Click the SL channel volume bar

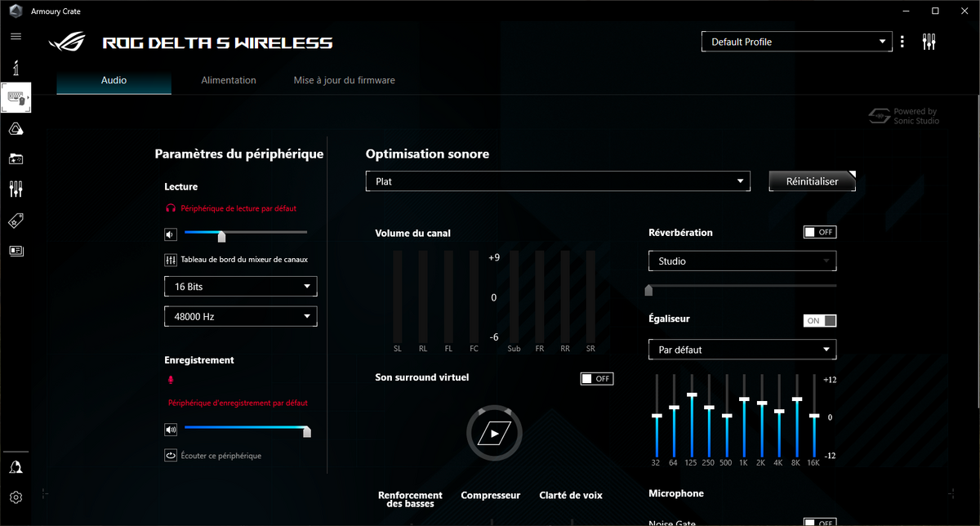coord(398,296)
